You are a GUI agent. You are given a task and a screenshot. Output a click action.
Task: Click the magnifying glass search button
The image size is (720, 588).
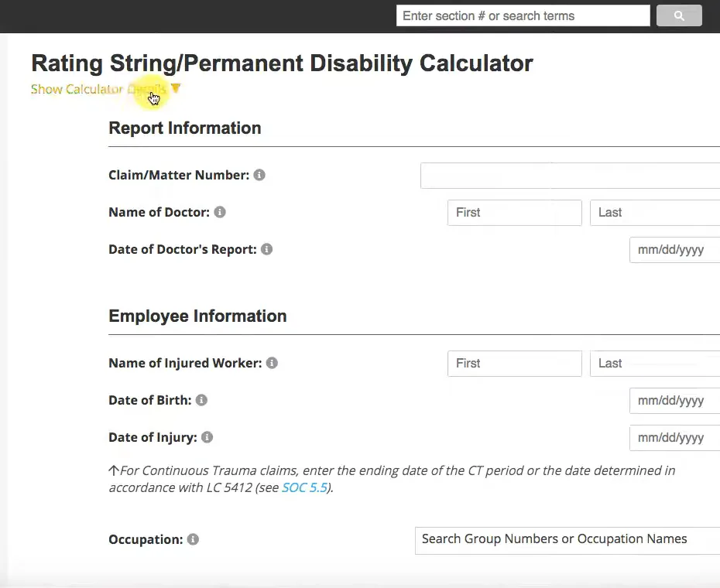679,15
